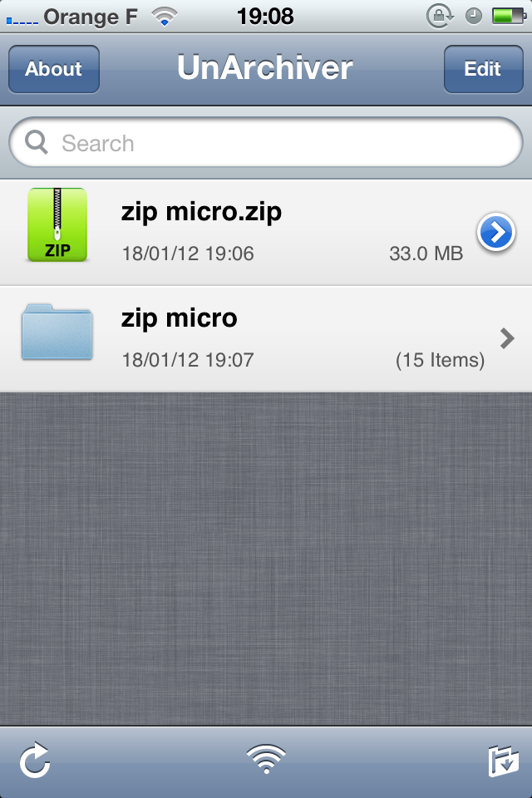The width and height of the screenshot is (532, 798).
Task: Tap the import folder icon at bottom right
Action: click(503, 761)
